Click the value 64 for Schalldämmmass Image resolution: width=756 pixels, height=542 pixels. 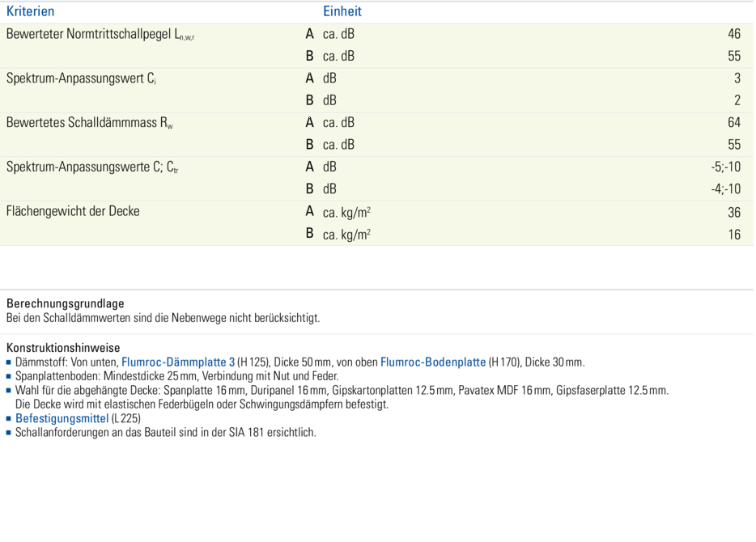(x=733, y=123)
